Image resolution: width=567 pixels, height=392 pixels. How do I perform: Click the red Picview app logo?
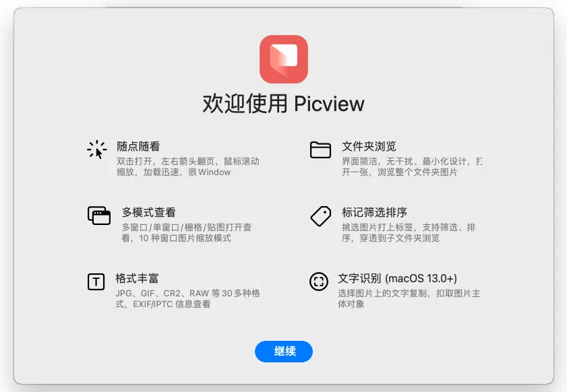tap(284, 59)
